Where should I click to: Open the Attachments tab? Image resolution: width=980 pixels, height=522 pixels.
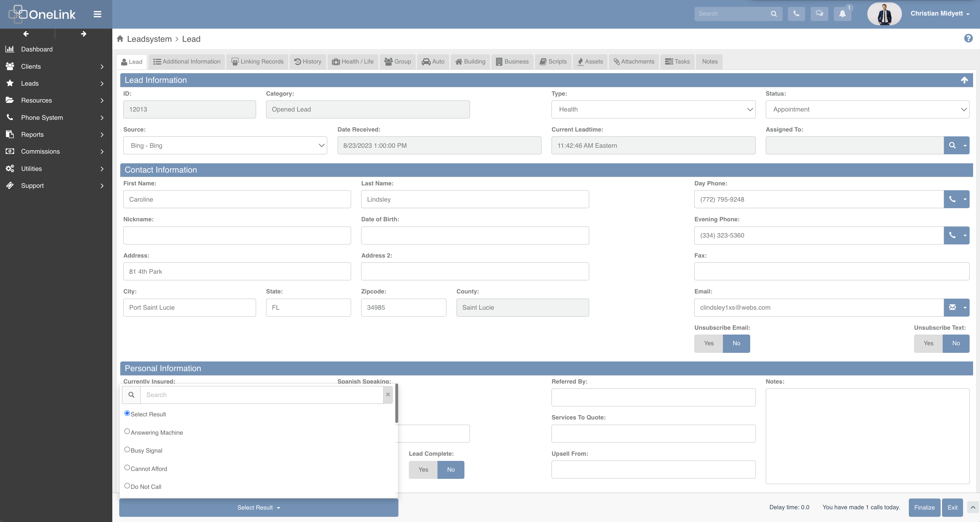(633, 61)
